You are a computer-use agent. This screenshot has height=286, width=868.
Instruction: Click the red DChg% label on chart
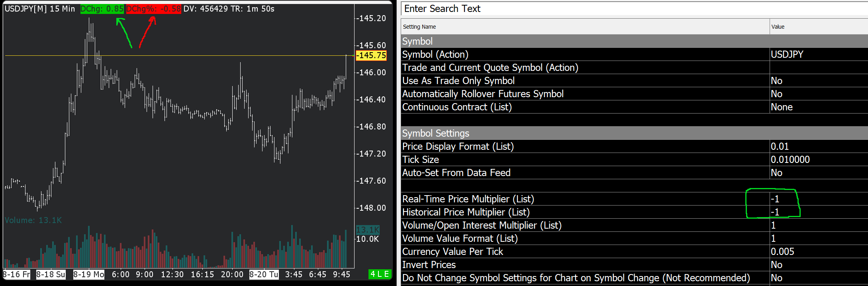click(153, 9)
